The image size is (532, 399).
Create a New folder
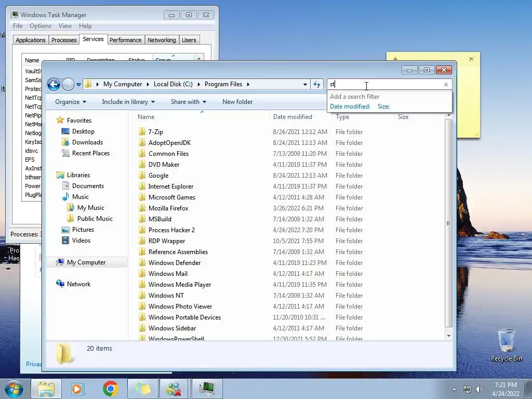tap(237, 102)
